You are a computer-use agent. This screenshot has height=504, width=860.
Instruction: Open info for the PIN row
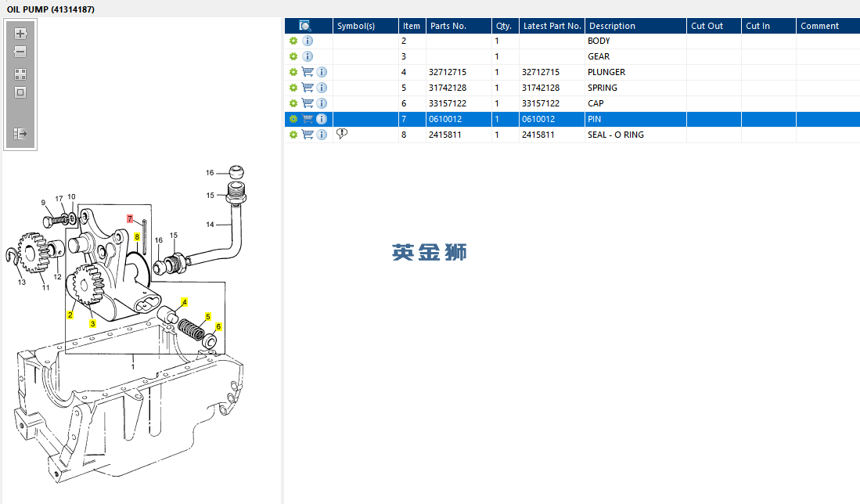coord(322,119)
